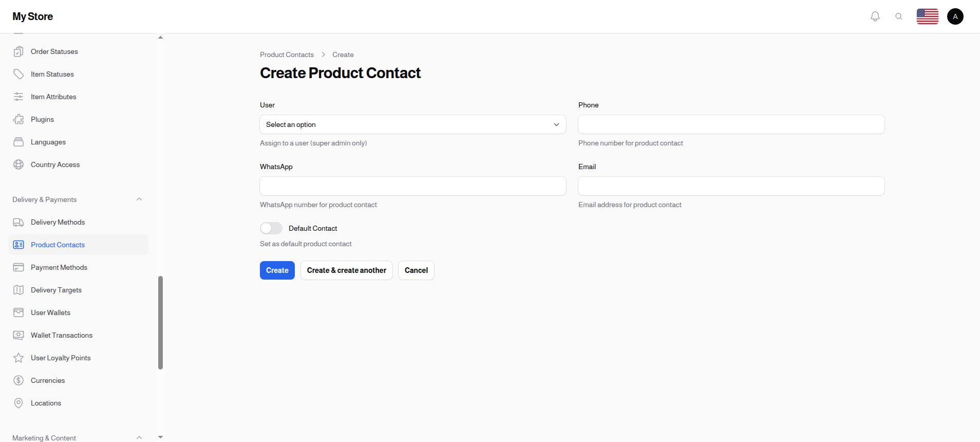This screenshot has width=980, height=442.
Task: Select Payment Methods in the sidebar
Action: coord(59,267)
